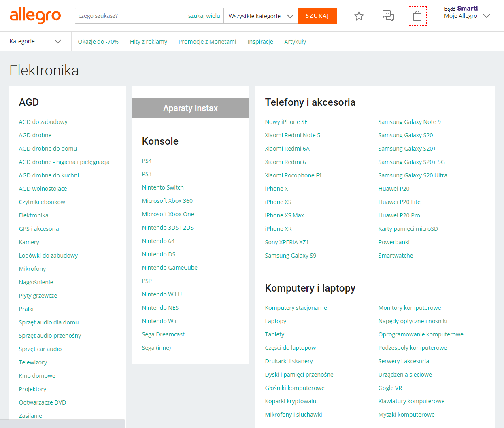This screenshot has width=504, height=428.
Task: Click the szukaj wielu link
Action: coord(204,16)
